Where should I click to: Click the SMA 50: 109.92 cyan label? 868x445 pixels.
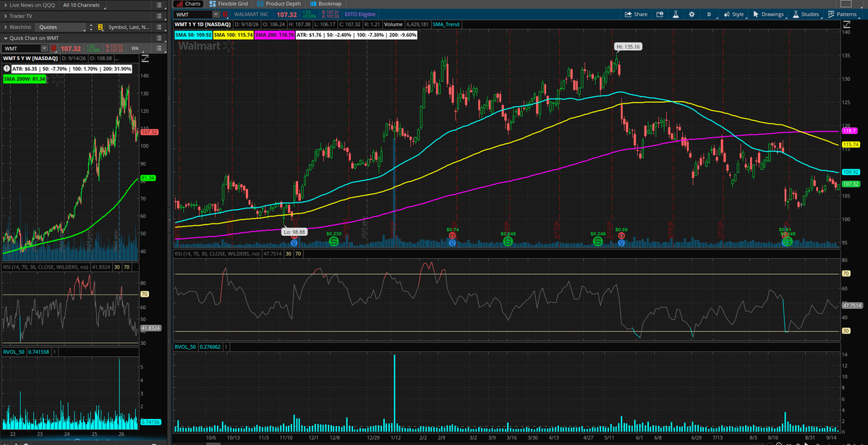point(195,34)
